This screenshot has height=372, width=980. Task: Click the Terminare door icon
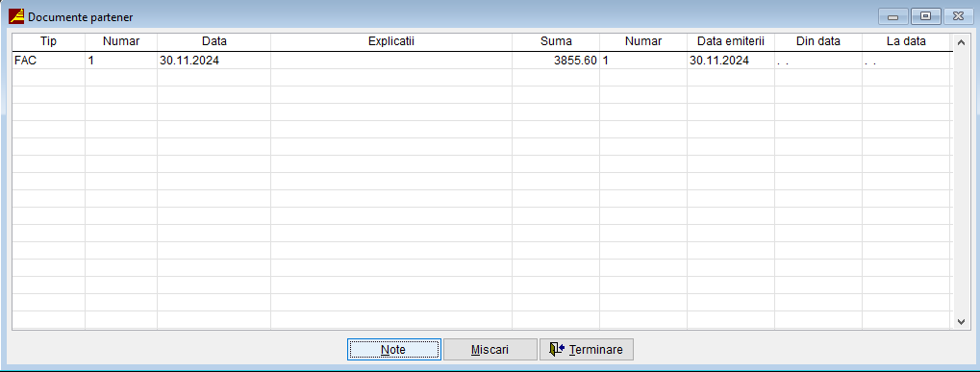[557, 350]
